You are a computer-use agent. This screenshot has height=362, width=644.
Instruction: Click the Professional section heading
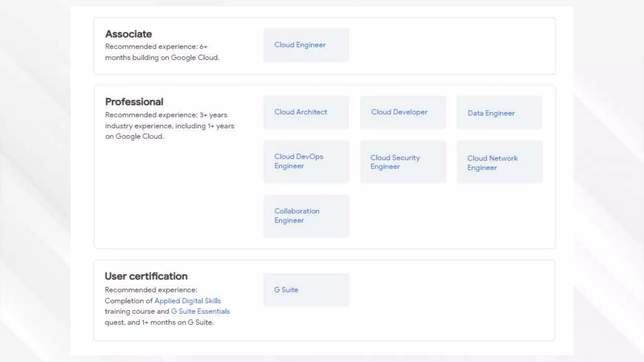point(134,102)
